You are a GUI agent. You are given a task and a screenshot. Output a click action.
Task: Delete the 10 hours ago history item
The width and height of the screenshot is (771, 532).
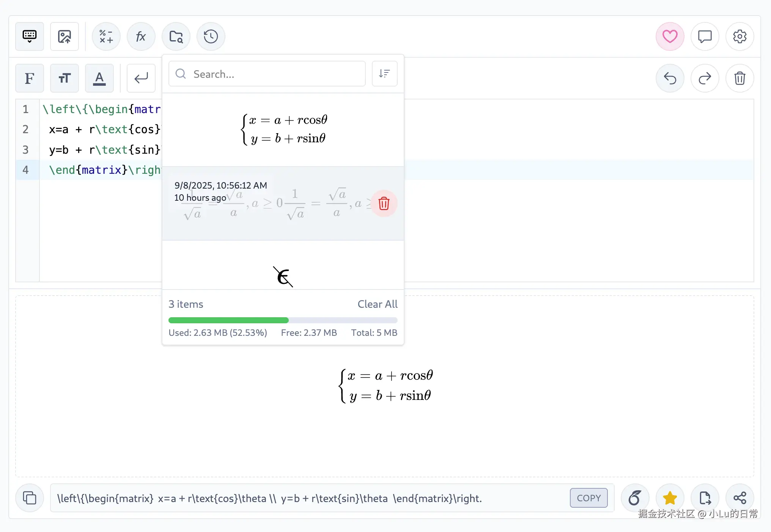pos(384,203)
